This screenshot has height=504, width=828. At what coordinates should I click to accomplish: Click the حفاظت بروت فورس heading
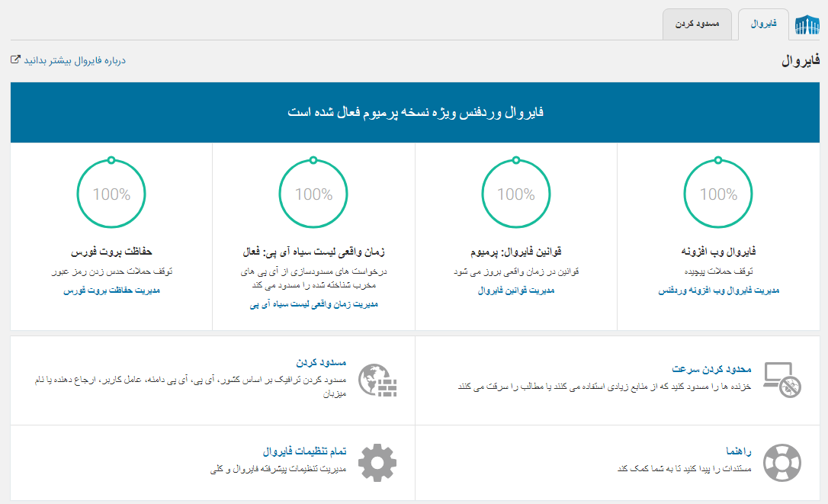[x=111, y=252]
